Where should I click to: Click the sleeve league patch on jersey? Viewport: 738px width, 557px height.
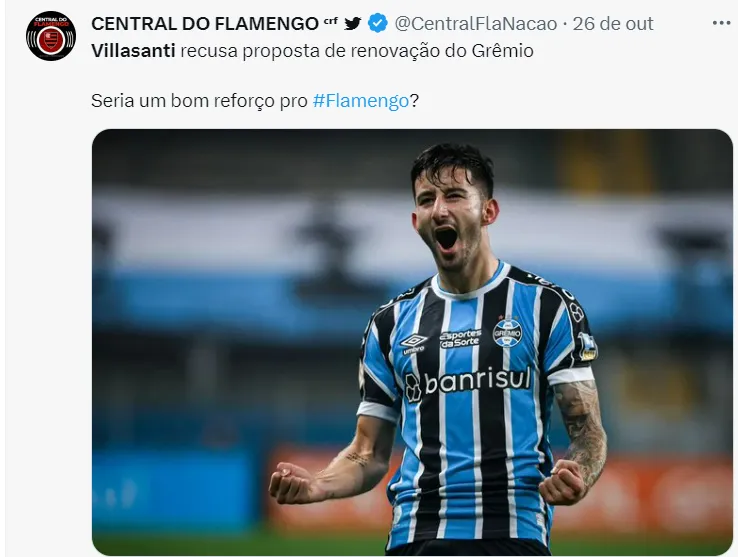[587, 346]
